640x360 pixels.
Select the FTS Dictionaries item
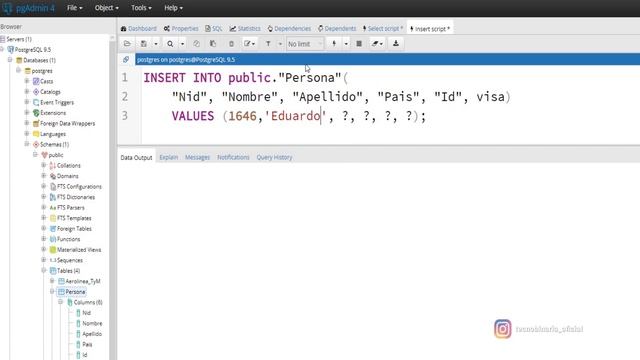[76, 197]
